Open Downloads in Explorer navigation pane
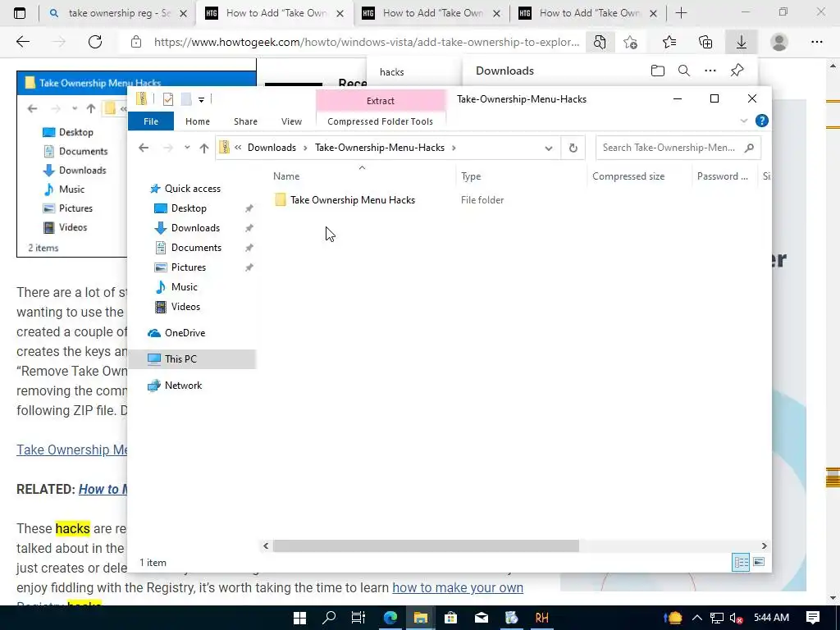This screenshot has height=630, width=840. (195, 228)
